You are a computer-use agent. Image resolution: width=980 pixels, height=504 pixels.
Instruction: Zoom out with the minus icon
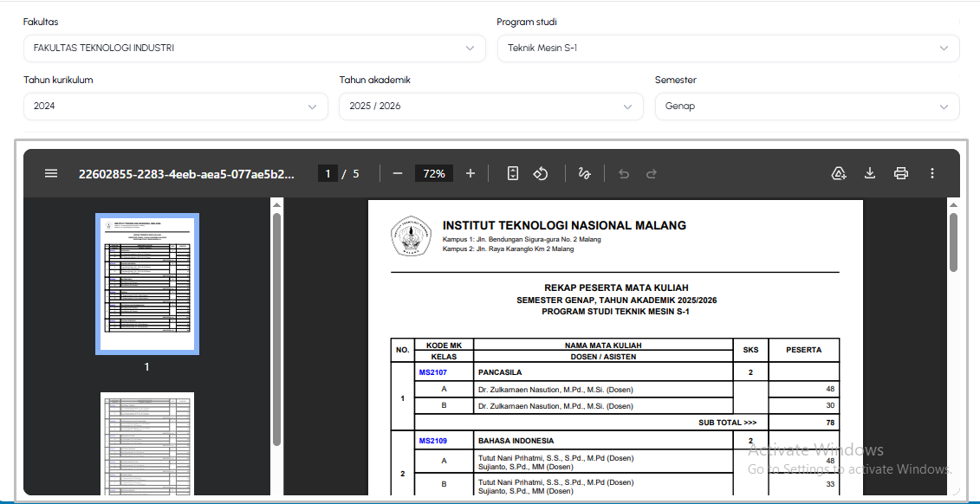[398, 173]
